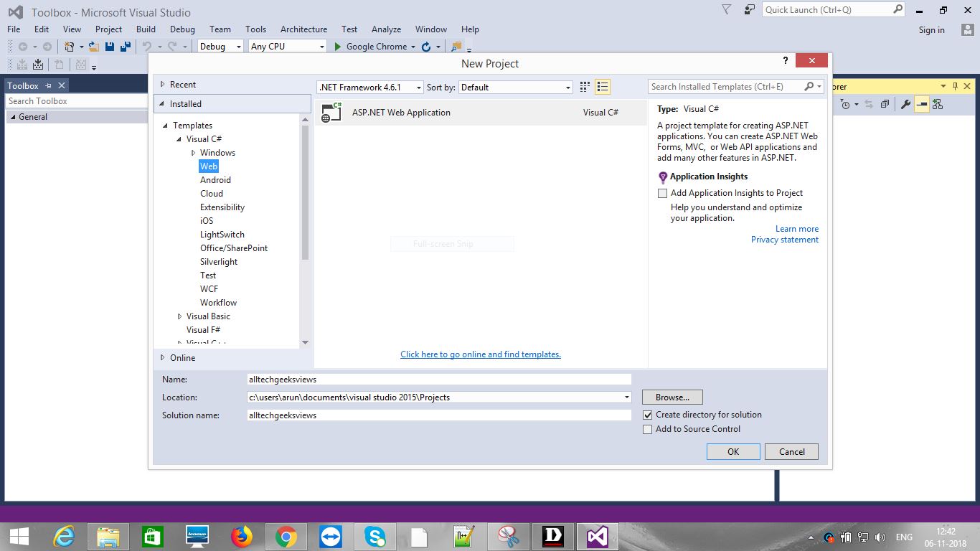Viewport: 980px width, 551px height.
Task: Click the View Class Diagram icon
Action: pos(938,104)
